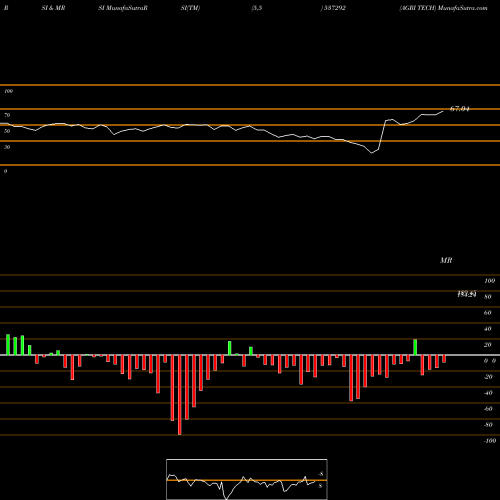Click the 'SI & MR' header text
500x500 pixels.
click(53, 8)
